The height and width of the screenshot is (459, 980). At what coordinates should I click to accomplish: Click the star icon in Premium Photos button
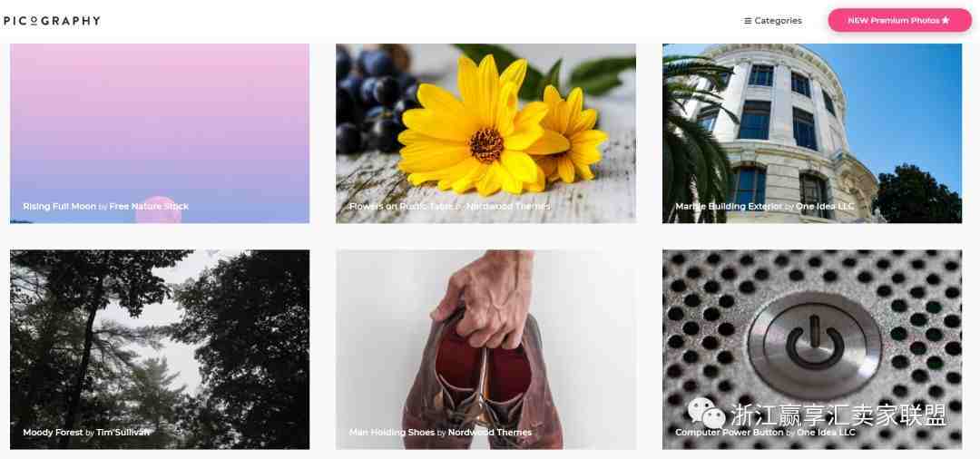(x=946, y=21)
